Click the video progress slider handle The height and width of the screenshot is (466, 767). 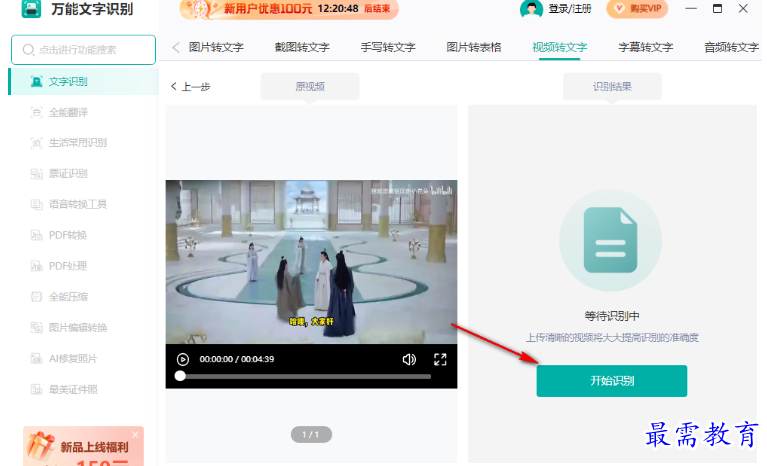pyautogui.click(x=180, y=376)
